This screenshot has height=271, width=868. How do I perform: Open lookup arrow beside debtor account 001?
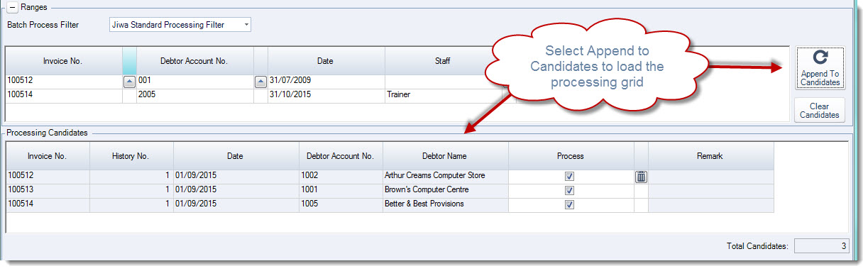click(x=260, y=81)
